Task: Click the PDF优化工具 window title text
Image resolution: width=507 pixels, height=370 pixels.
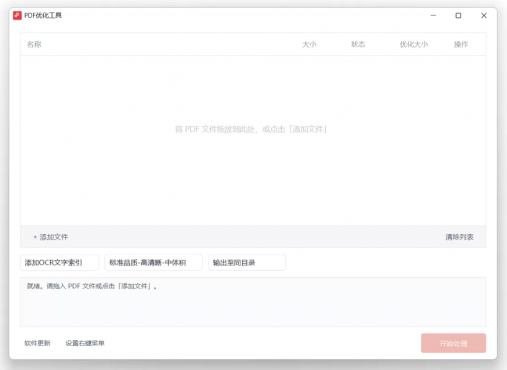Action: click(43, 15)
